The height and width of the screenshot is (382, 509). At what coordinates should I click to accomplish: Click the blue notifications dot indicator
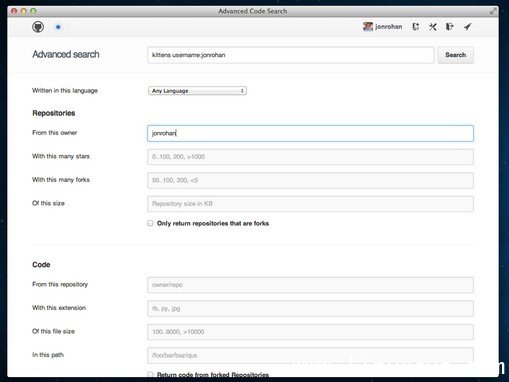(58, 27)
